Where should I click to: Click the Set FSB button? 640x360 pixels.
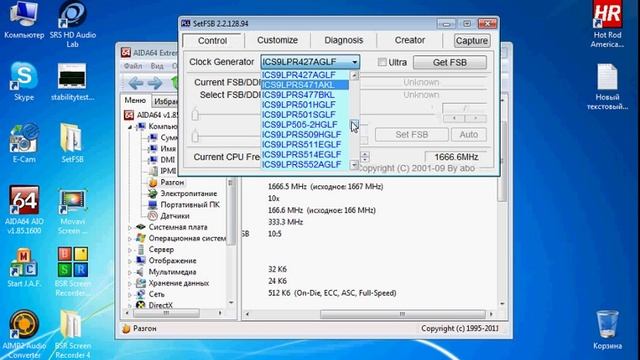coord(411,135)
